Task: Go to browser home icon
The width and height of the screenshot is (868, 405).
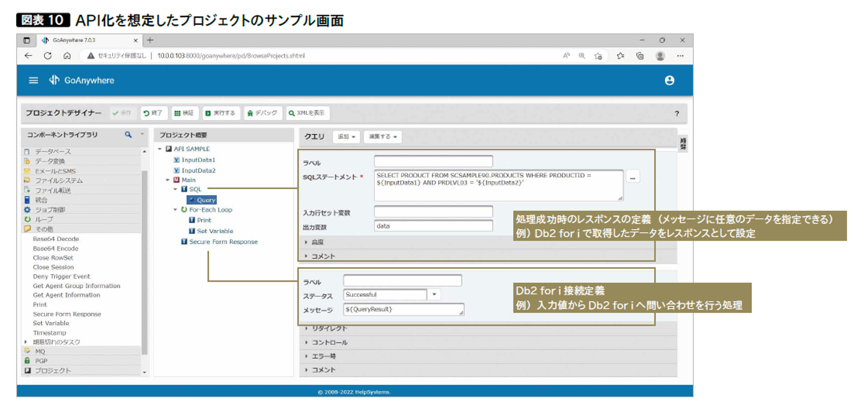Action: point(67,55)
